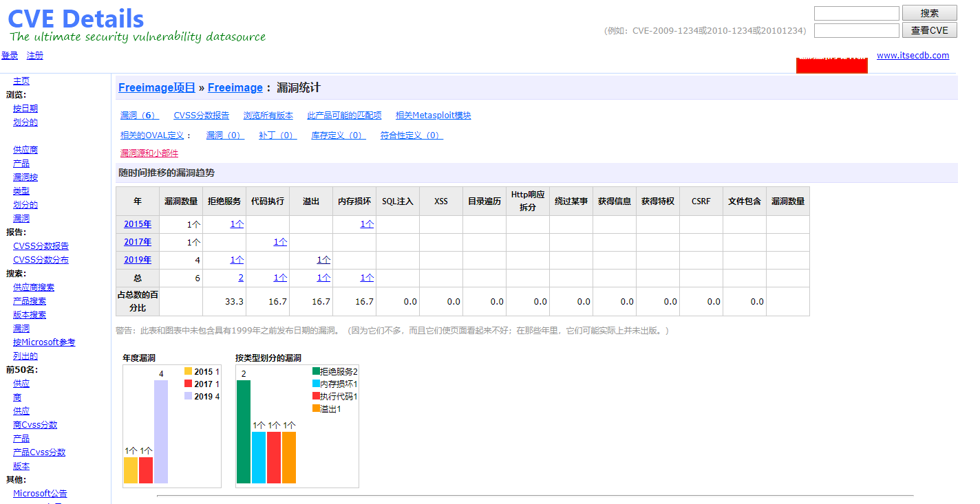The image size is (980, 504).
Task: Click the 2019年 row link
Action: pyautogui.click(x=138, y=260)
